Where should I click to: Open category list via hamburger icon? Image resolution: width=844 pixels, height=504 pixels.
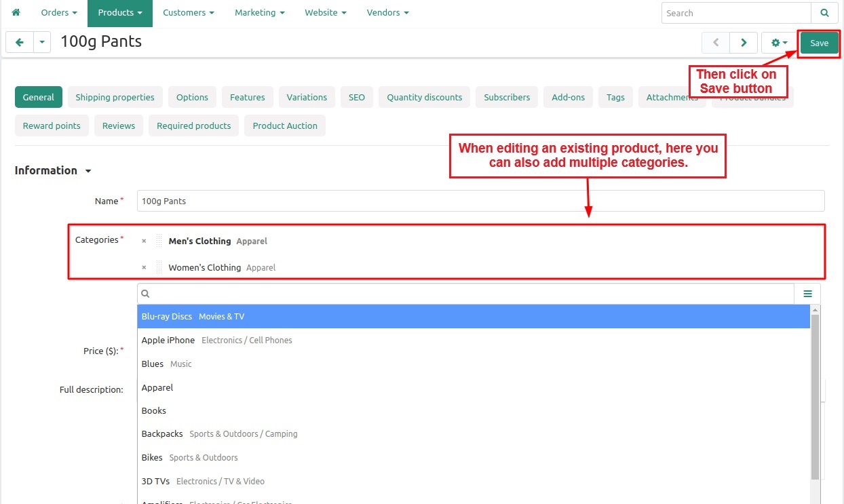point(807,294)
